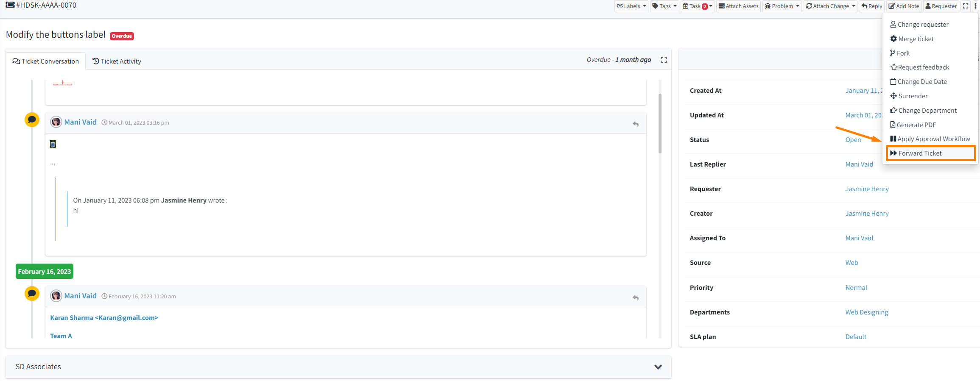Click the reply arrow on March 01 message
This screenshot has width=980, height=381.
(x=635, y=124)
